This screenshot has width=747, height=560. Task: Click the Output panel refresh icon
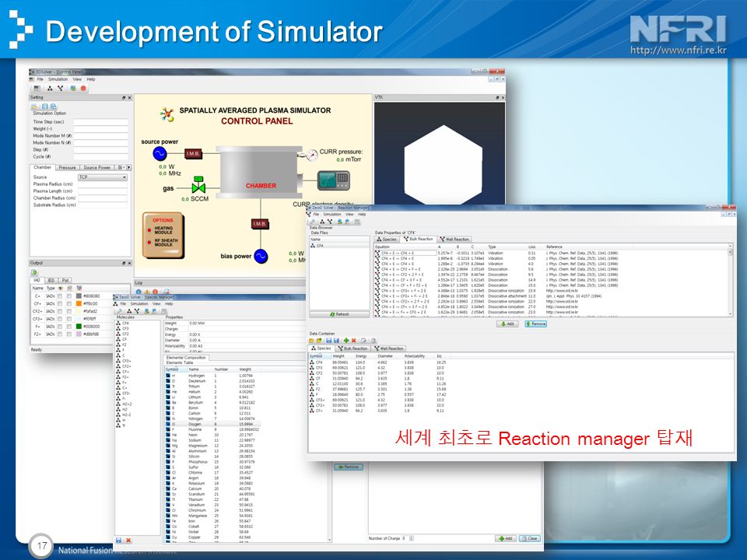click(x=34, y=272)
